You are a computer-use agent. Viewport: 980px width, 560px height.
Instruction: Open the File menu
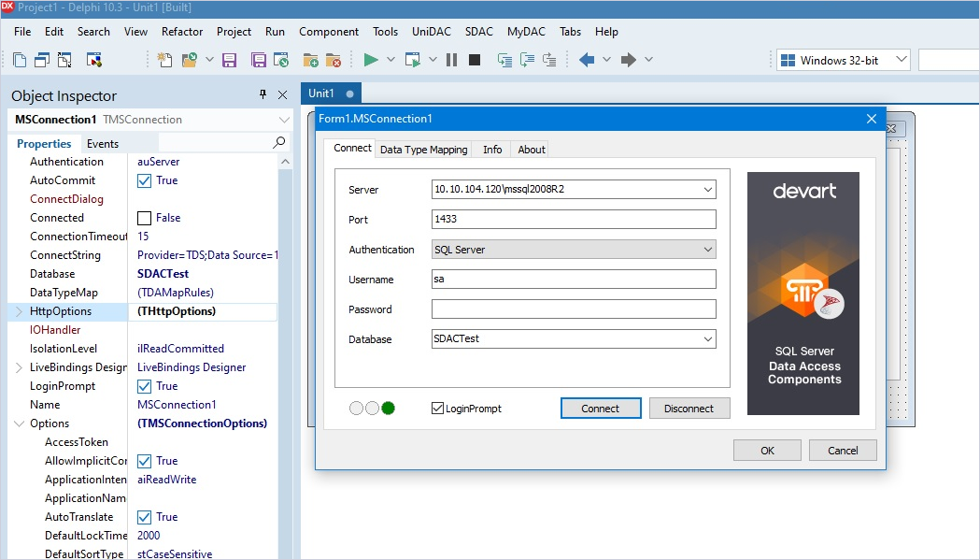pyautogui.click(x=22, y=31)
